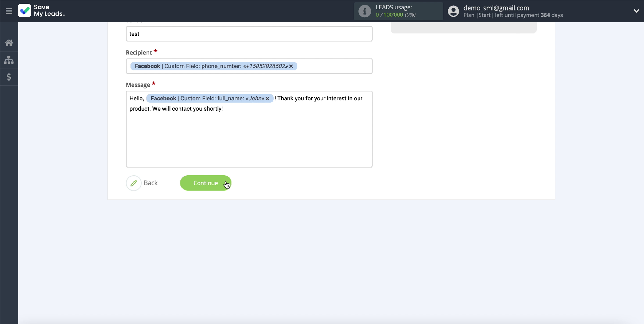Click the LEADS usage info icon
The width and height of the screenshot is (644, 324).
(365, 11)
